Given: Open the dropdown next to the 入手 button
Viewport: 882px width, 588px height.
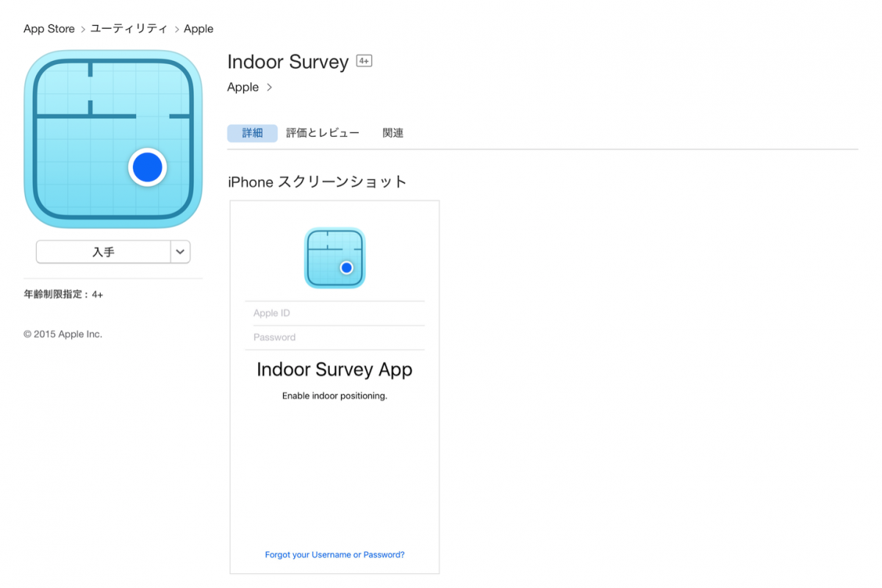Looking at the screenshot, I should click(x=180, y=251).
